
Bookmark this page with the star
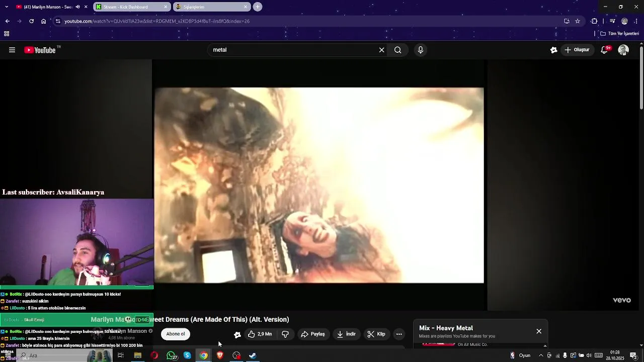coord(578,21)
